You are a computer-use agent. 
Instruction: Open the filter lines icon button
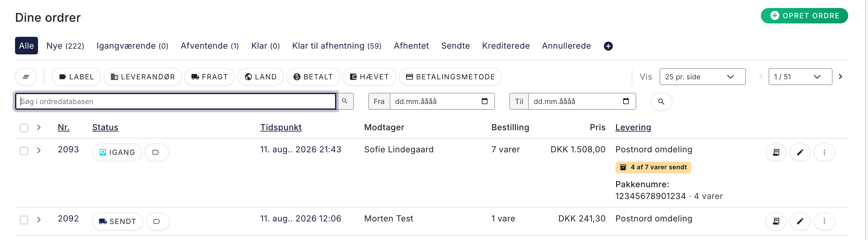[x=26, y=77]
